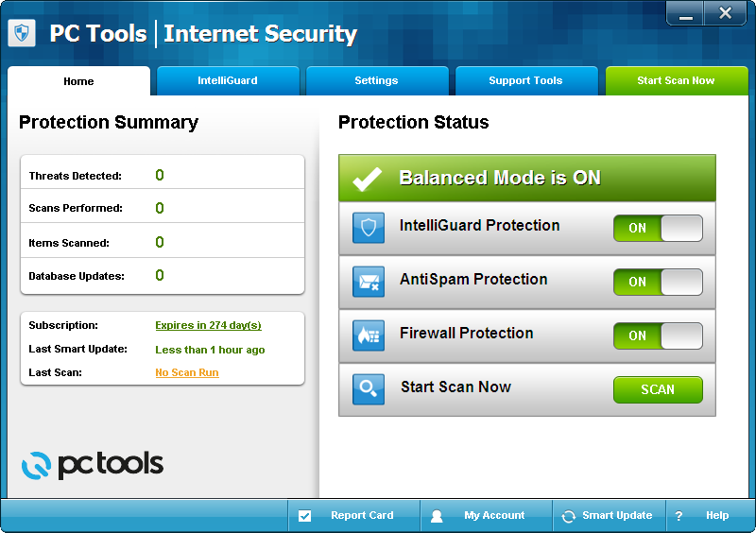Turn off IntelliGuard Protection switch
Viewport: 756px width, 533px height.
(x=658, y=228)
